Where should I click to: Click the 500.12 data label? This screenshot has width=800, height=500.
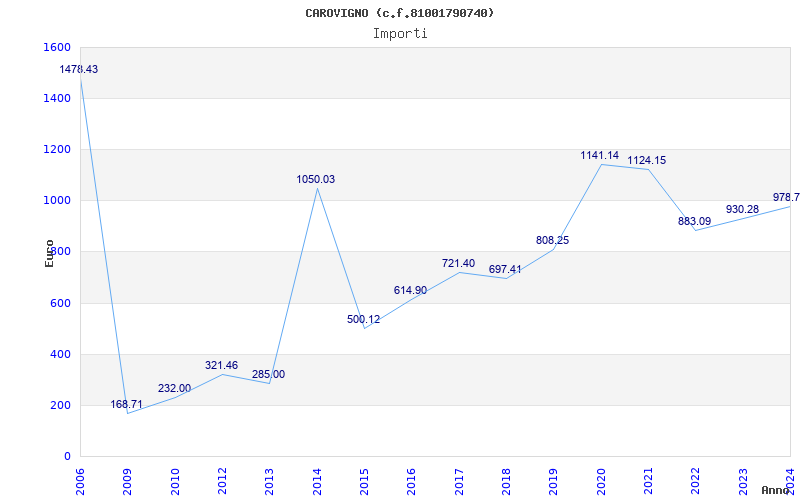click(x=363, y=320)
